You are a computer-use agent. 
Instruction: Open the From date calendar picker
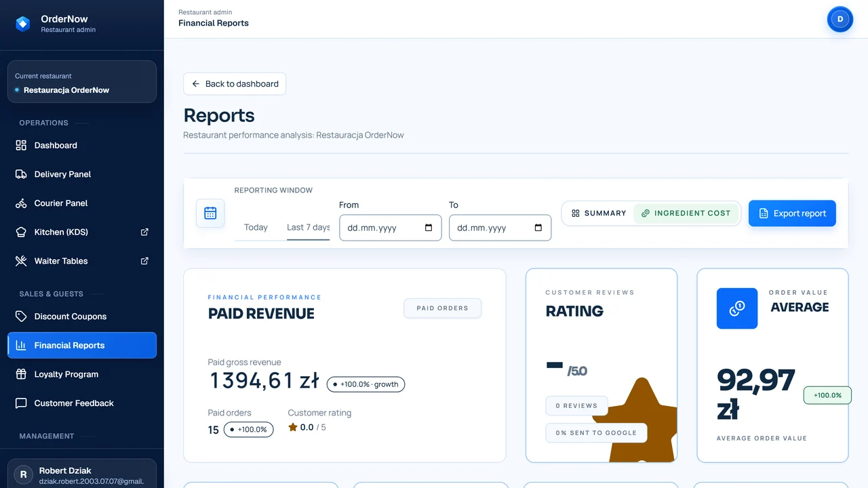pyautogui.click(x=429, y=228)
